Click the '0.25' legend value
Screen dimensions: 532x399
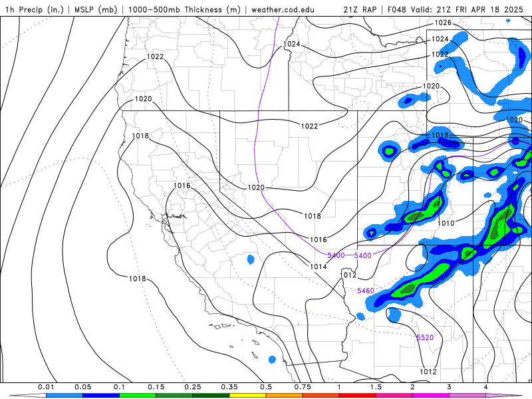coord(193,387)
